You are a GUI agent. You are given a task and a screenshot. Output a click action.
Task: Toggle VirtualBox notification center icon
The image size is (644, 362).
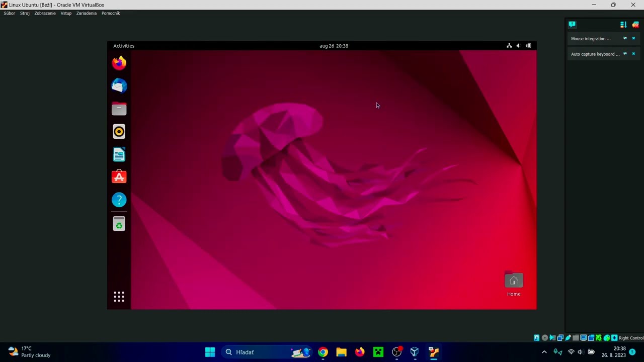click(572, 25)
